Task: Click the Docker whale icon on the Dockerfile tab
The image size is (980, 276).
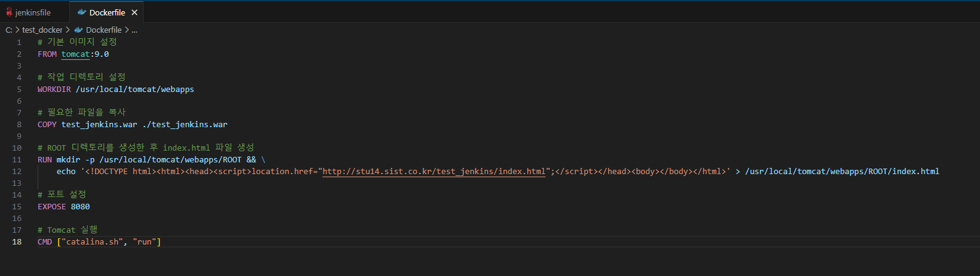Action: [x=81, y=12]
